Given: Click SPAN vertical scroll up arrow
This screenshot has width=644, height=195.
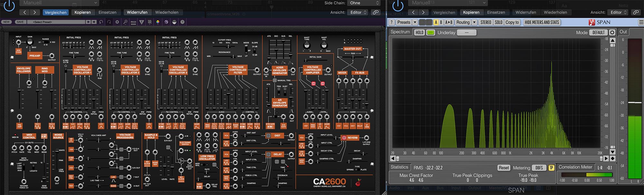Looking at the screenshot, I should (x=612, y=41).
